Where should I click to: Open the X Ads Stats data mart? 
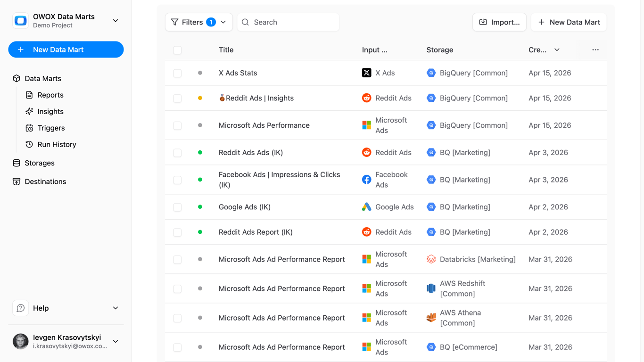238,73
